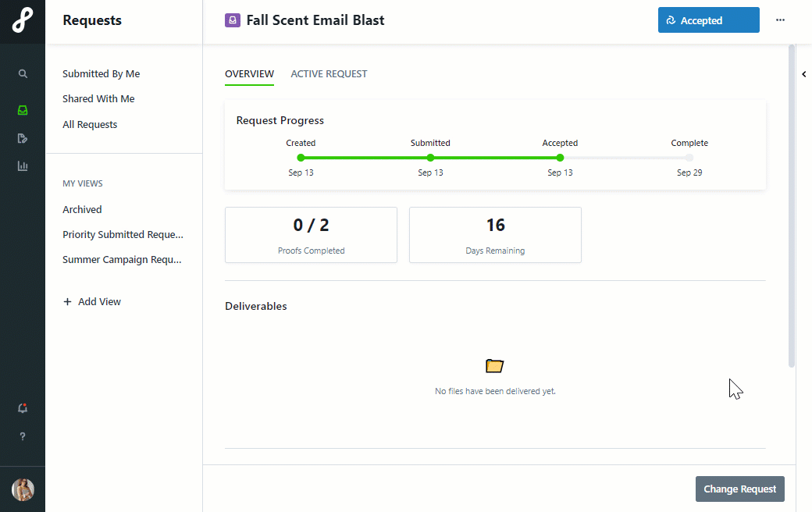Click the help question mark icon
812x512 pixels.
click(x=23, y=436)
